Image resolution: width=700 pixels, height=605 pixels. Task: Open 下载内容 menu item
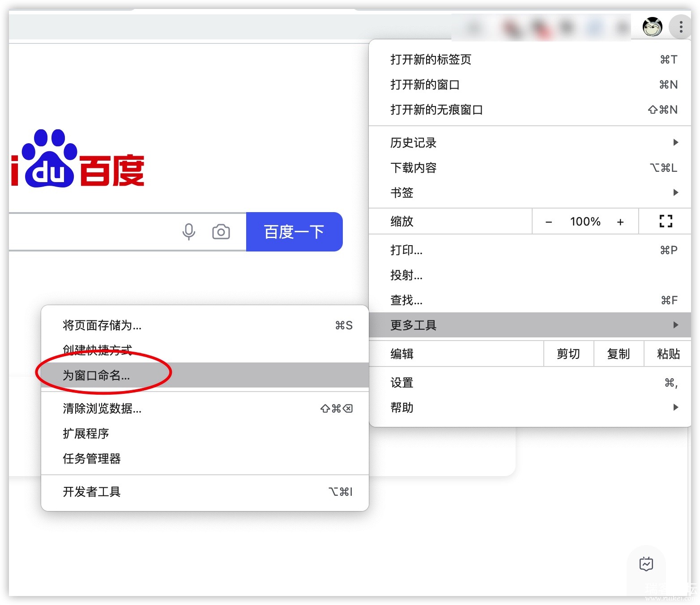pos(530,168)
